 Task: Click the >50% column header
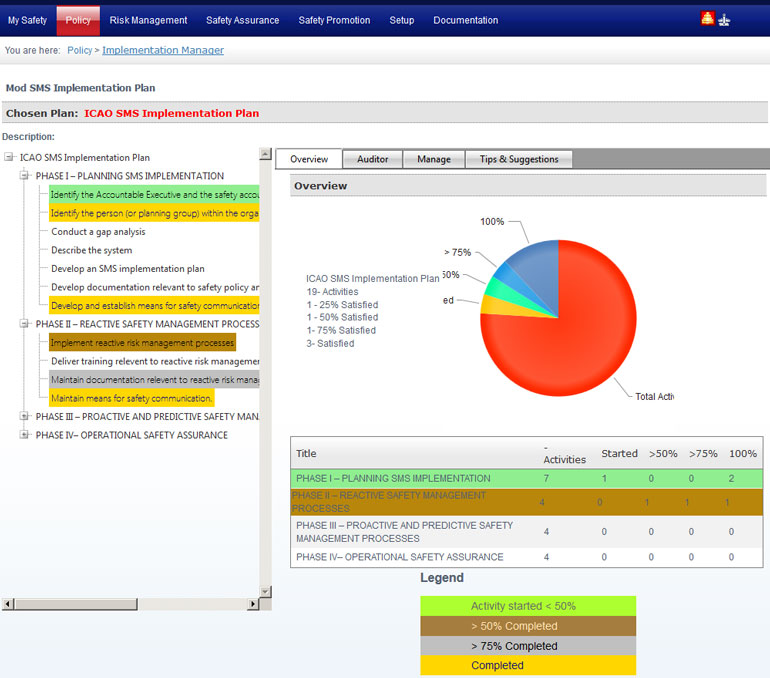(x=663, y=453)
